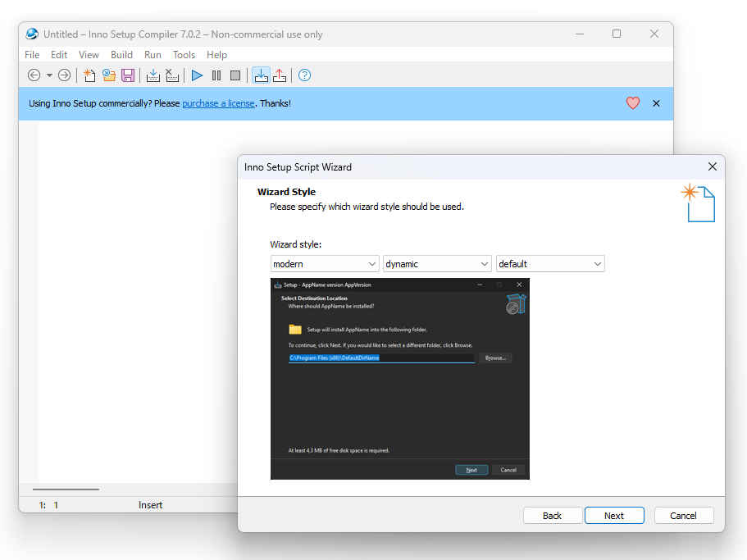Save the script using the floppy disk icon
The width and height of the screenshot is (747, 560).
(128, 75)
